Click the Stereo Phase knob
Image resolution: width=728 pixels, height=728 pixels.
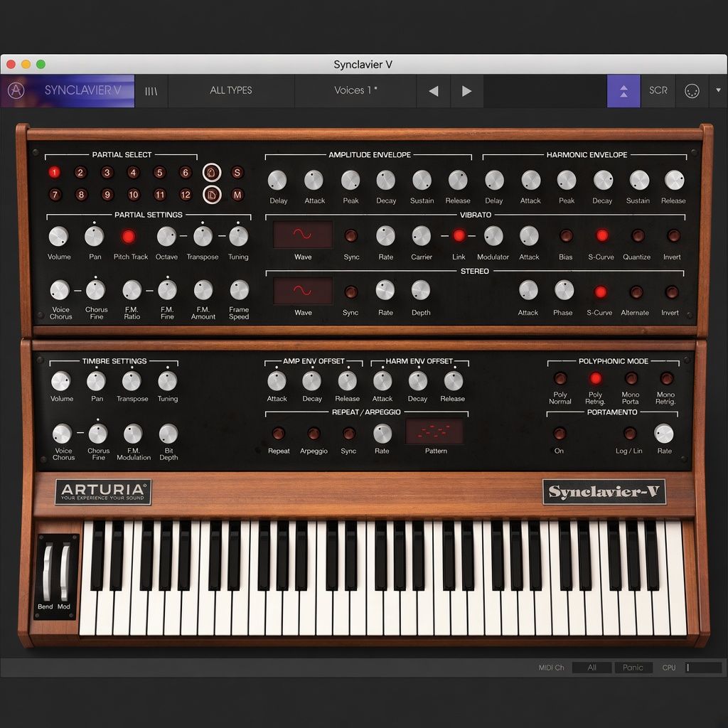pos(564,290)
